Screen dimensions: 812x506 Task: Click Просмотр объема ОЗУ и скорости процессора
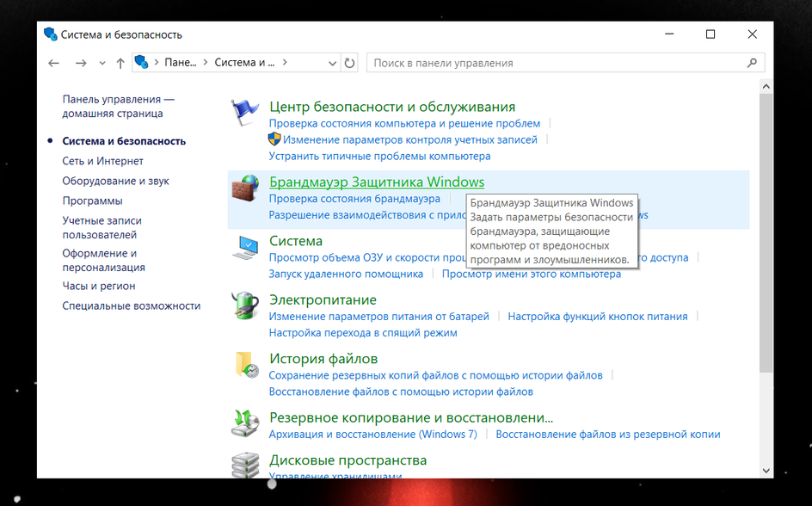pyautogui.click(x=367, y=257)
